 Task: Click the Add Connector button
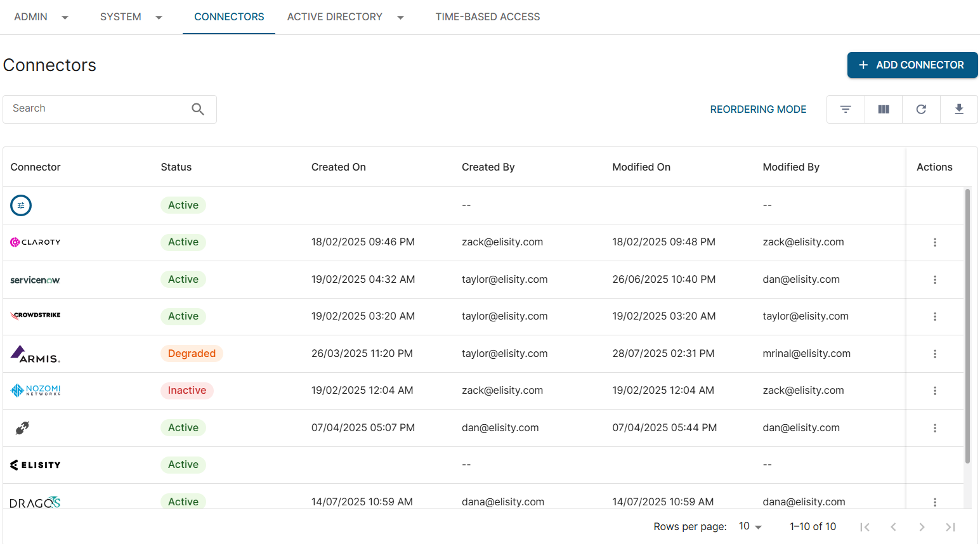912,65
